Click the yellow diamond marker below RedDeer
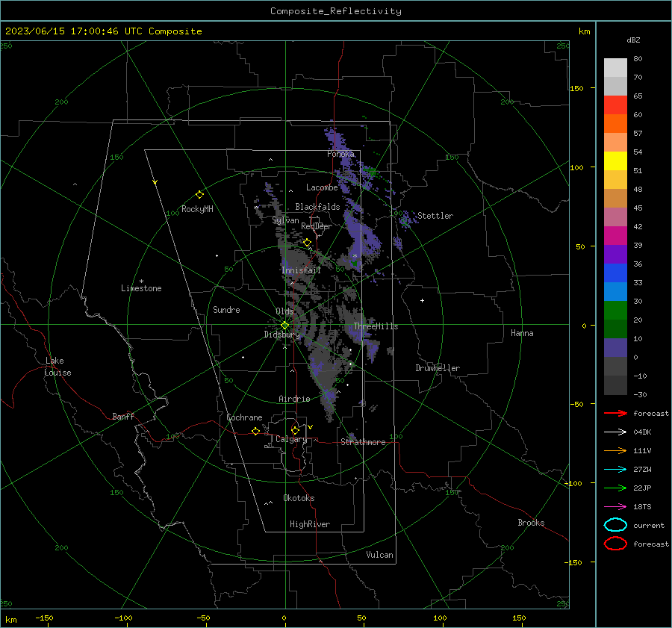Viewport: 672px width, 628px height. coord(307,243)
